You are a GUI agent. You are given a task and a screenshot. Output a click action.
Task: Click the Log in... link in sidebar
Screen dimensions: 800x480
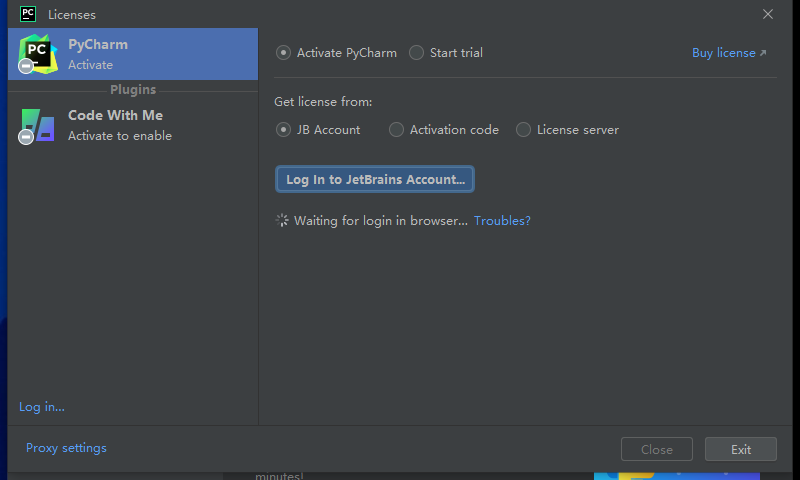(x=42, y=407)
